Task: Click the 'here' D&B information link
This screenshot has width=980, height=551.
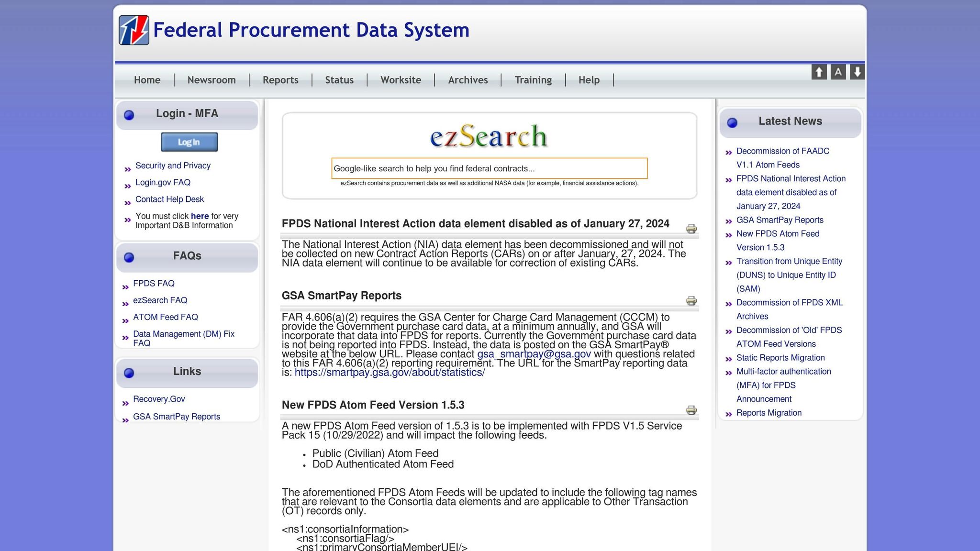Action: (x=200, y=216)
